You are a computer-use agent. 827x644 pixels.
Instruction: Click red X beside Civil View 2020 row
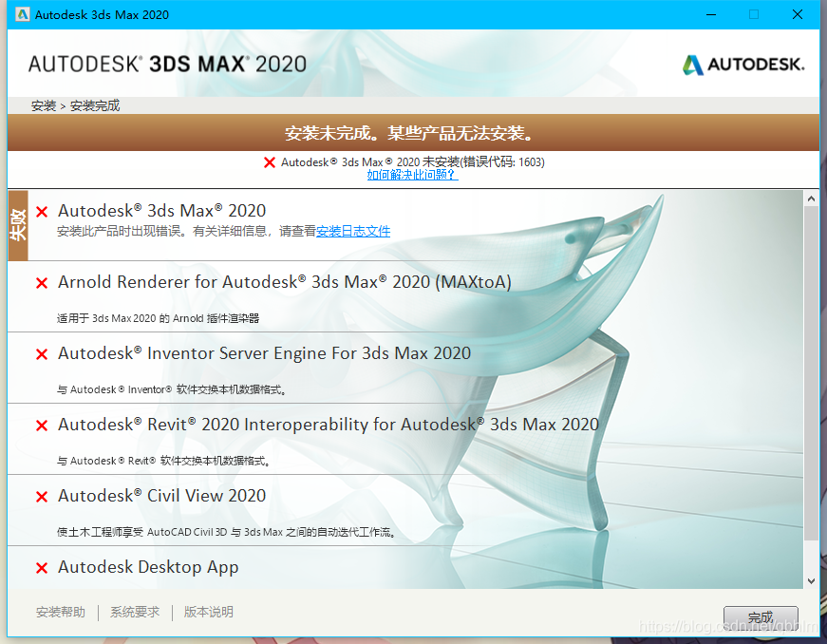coord(42,497)
